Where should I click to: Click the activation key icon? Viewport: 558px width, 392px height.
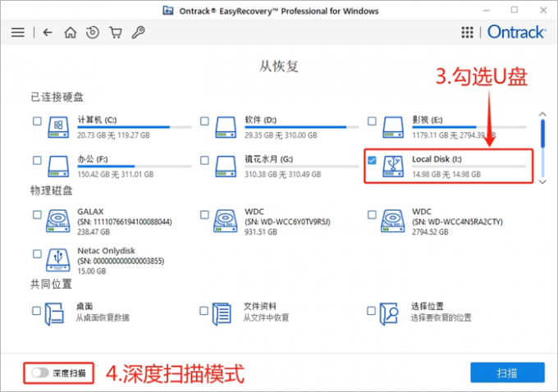click(138, 32)
